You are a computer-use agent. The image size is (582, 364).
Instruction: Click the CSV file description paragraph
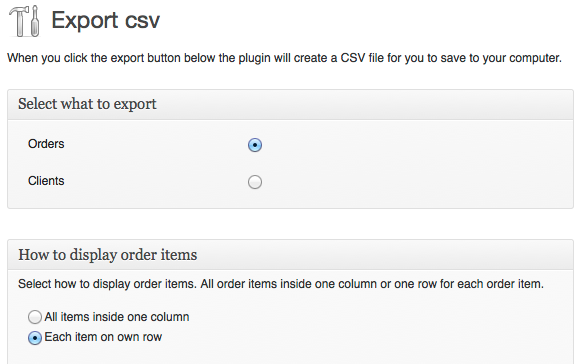[x=284, y=58]
